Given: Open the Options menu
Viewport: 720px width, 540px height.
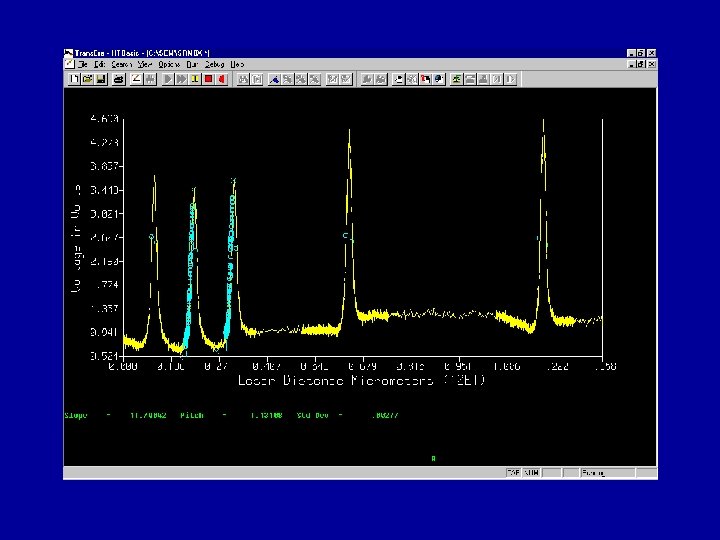Looking at the screenshot, I should pyautogui.click(x=168, y=64).
